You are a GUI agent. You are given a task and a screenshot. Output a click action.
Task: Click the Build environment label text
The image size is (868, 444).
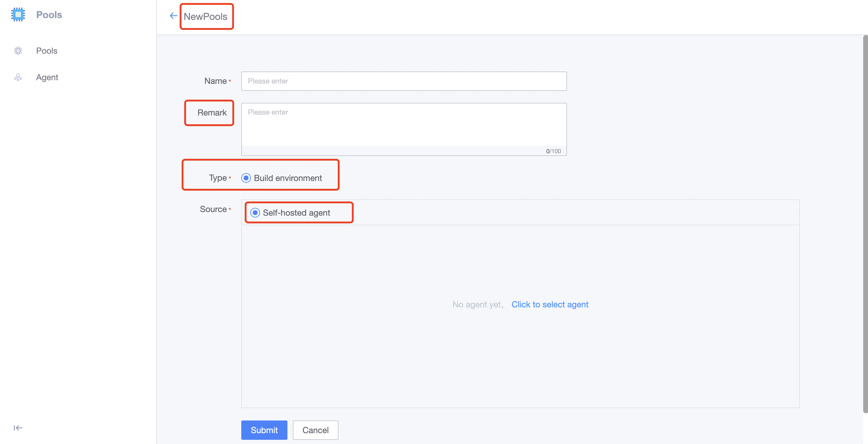point(288,178)
